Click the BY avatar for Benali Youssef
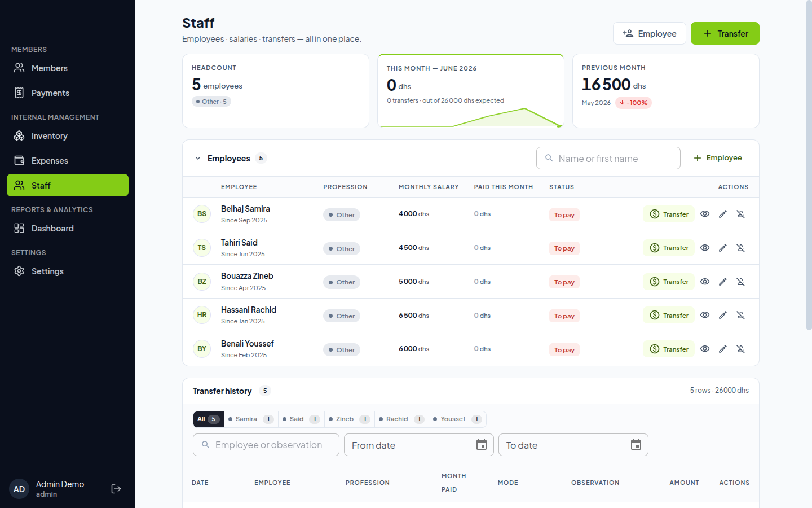 202,349
